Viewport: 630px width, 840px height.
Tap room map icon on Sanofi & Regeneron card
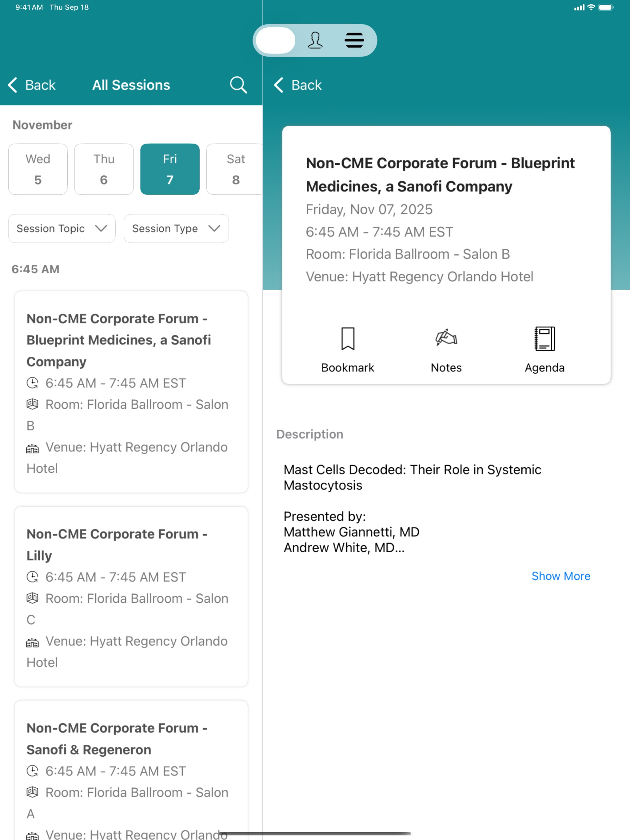tap(32, 792)
